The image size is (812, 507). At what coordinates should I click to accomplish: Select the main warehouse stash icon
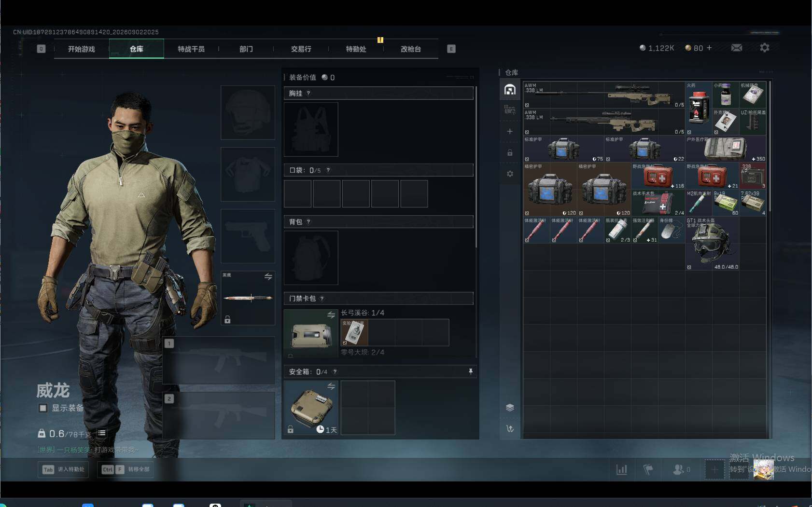pos(510,89)
